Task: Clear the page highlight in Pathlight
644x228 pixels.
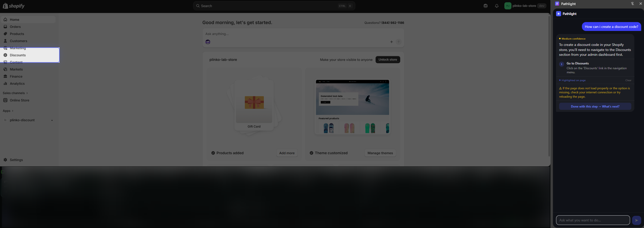Action: (x=628, y=80)
